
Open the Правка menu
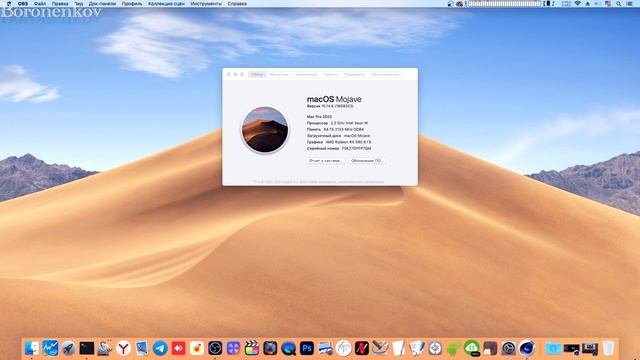60,4
